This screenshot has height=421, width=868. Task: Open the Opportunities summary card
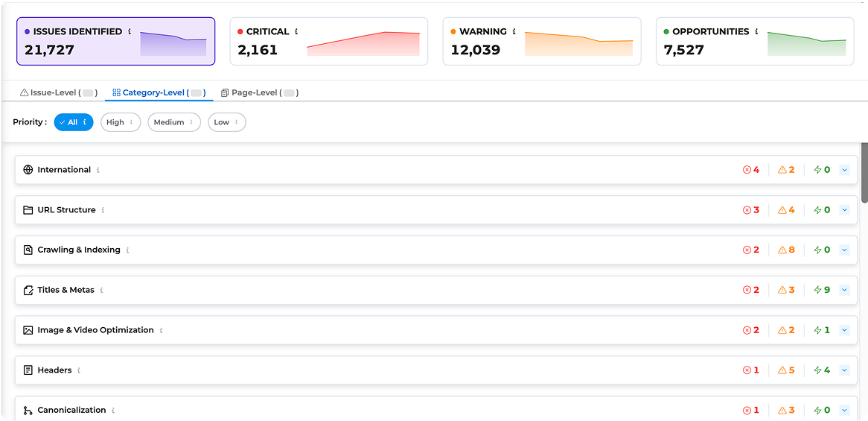click(x=754, y=41)
